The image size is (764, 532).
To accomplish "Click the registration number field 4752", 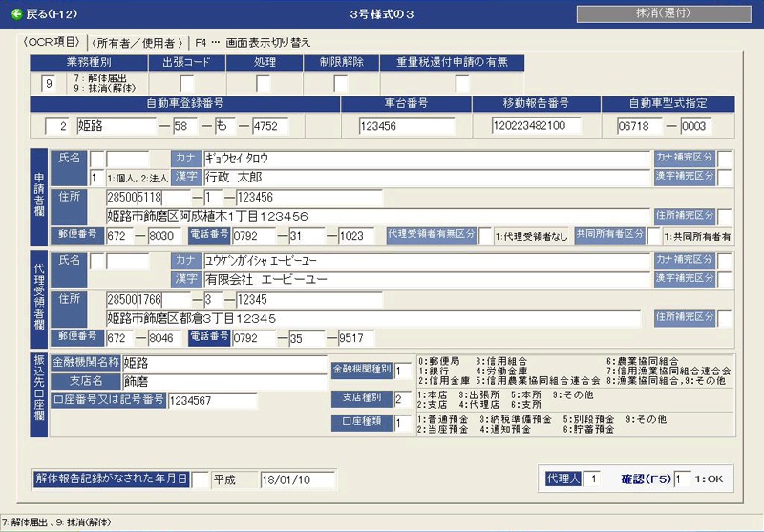I will pos(270,126).
